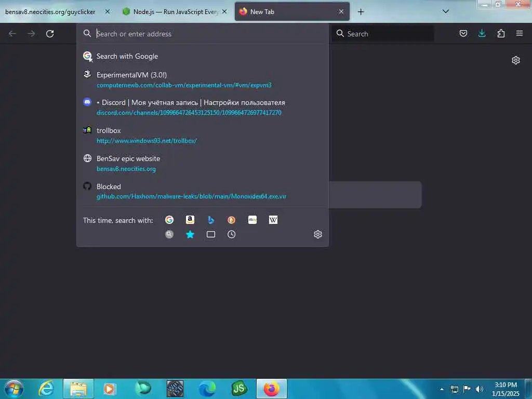Open the diagonal-text app icon in taskbar
The width and height of the screenshot is (532, 399).
coord(175,389)
